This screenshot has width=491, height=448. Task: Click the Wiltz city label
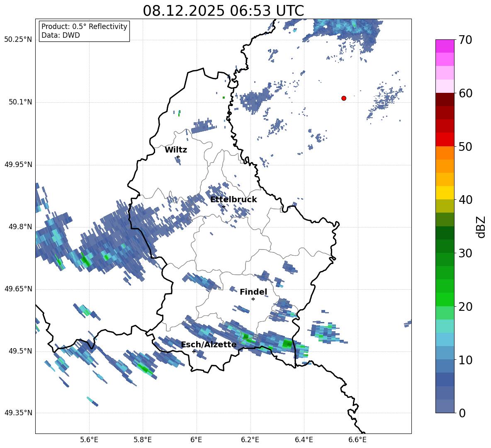click(176, 150)
